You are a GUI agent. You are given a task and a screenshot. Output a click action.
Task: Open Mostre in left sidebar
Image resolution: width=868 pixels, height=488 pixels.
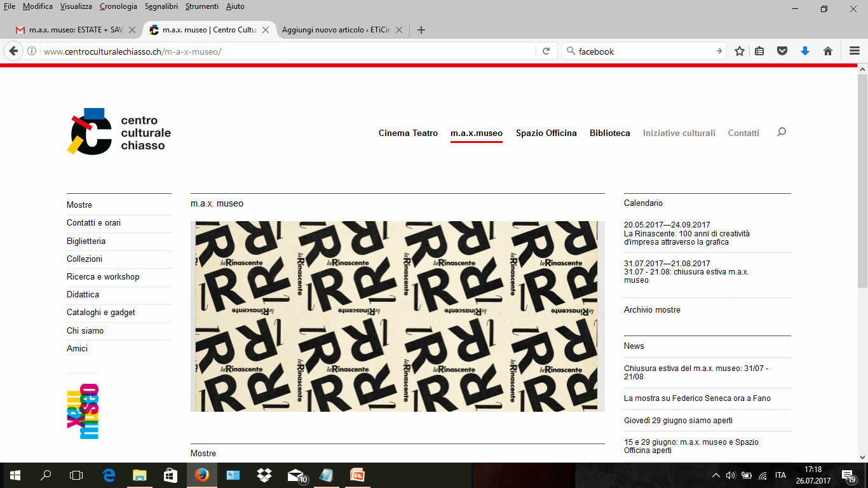[x=79, y=205]
